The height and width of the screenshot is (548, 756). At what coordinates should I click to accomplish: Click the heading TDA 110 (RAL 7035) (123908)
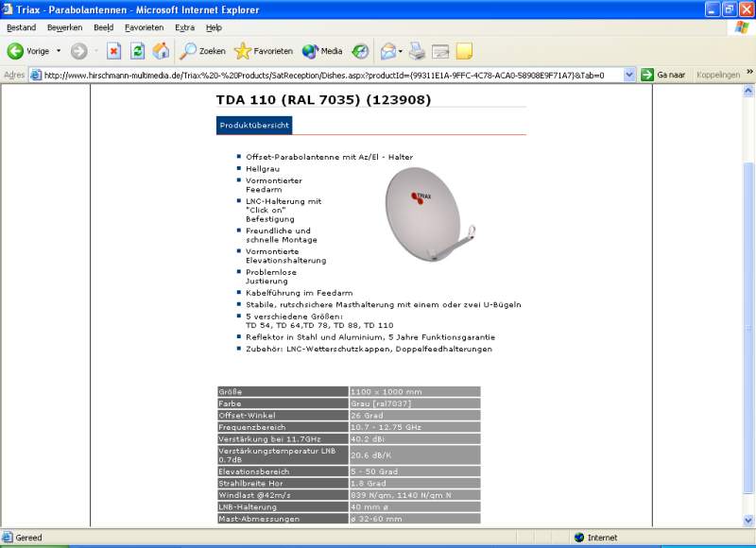click(x=323, y=100)
